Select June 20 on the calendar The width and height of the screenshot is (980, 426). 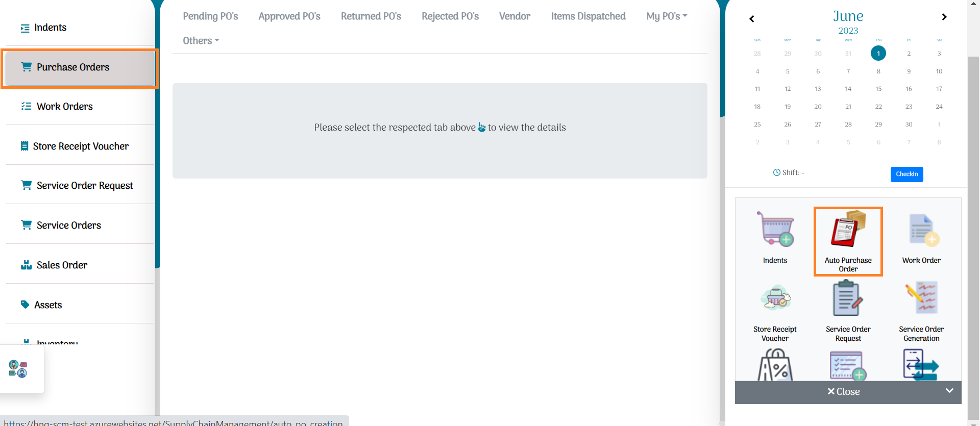coord(818,107)
